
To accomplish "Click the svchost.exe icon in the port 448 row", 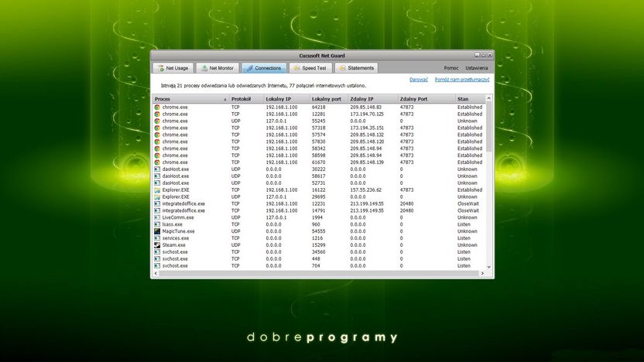I will click(157, 259).
